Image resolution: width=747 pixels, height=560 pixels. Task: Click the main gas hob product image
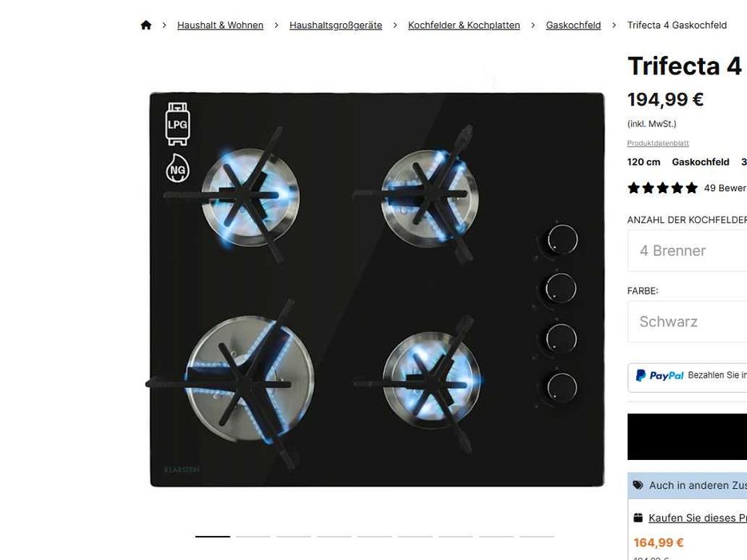coord(377,290)
